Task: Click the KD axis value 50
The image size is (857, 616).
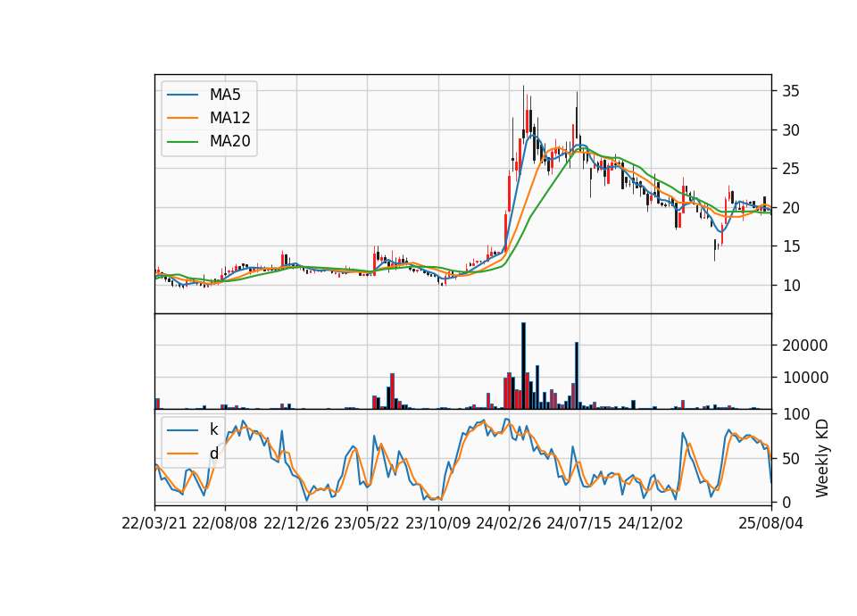Action: pyautogui.click(x=790, y=459)
